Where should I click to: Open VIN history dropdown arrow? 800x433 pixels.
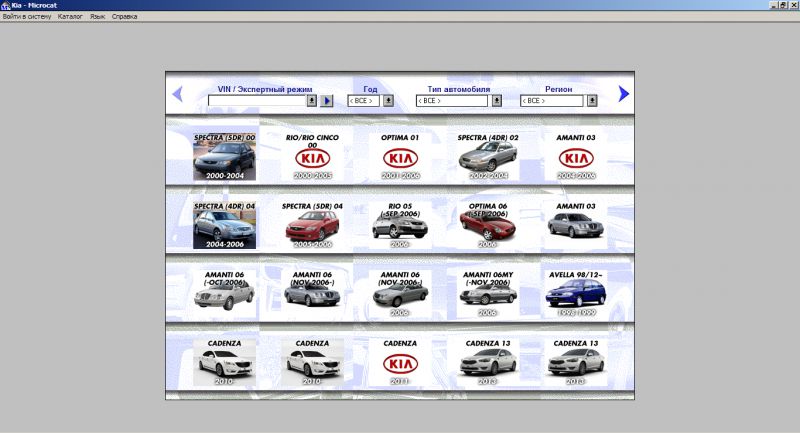pos(312,100)
